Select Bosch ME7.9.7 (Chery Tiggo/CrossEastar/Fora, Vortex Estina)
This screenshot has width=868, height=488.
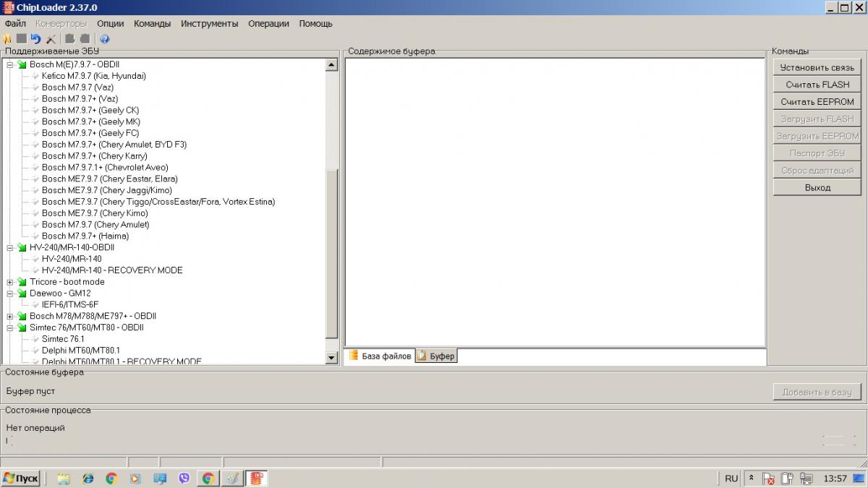click(158, 202)
